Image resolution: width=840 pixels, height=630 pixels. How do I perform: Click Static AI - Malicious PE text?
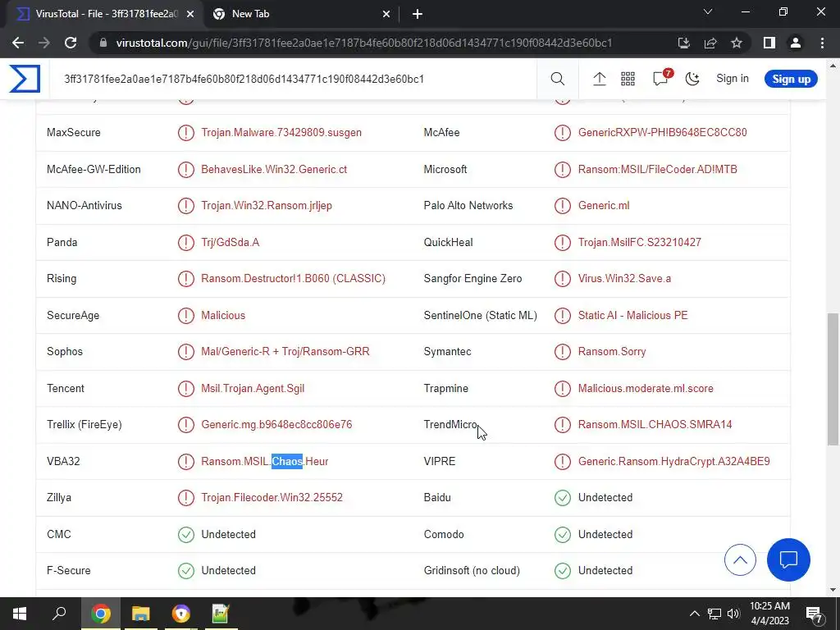pos(632,315)
